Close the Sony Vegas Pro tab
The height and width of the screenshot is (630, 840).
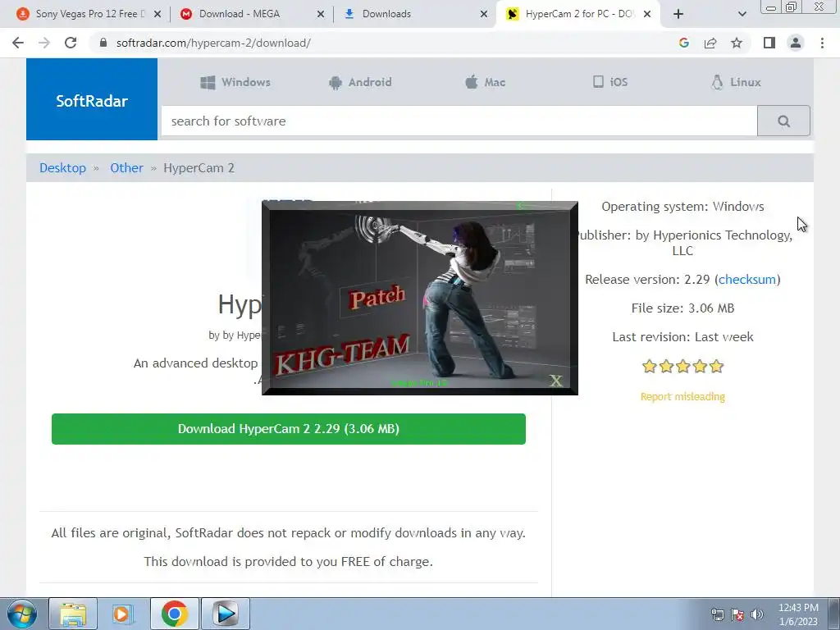click(157, 14)
